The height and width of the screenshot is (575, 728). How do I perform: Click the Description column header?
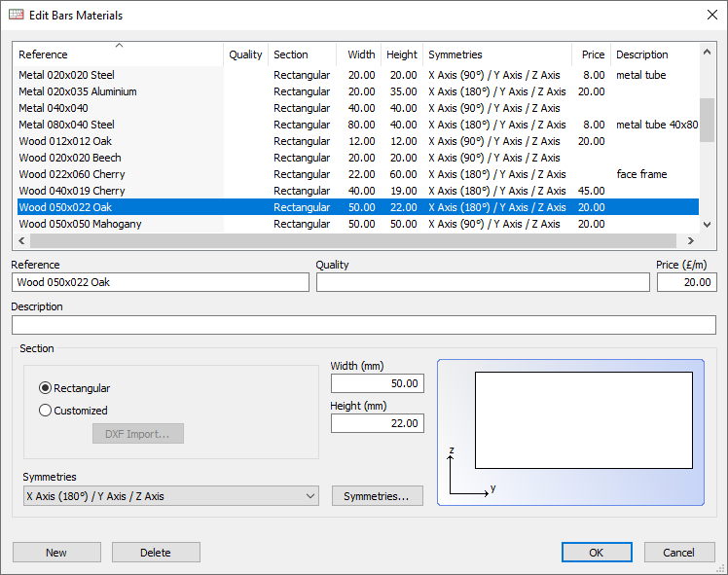click(x=655, y=54)
